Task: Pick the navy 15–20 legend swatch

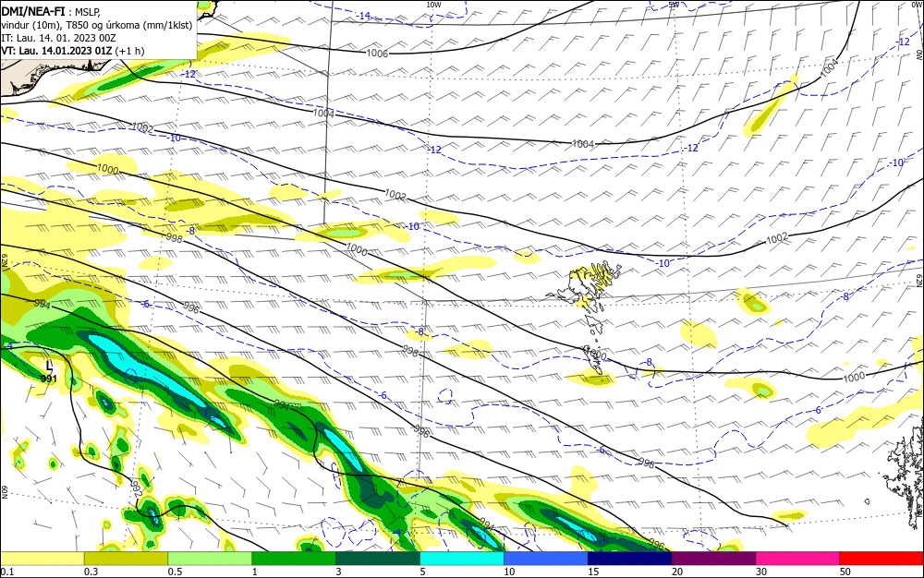Action: click(x=630, y=559)
